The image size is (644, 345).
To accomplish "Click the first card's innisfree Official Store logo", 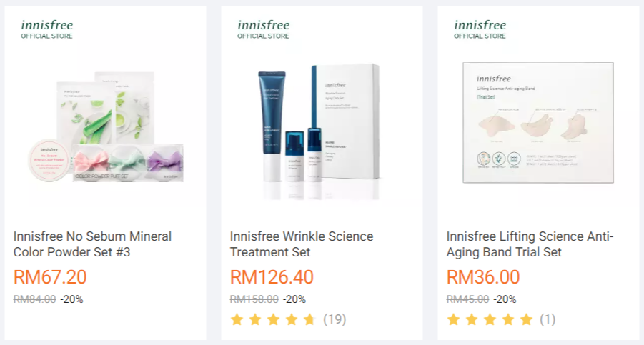I will [x=47, y=29].
